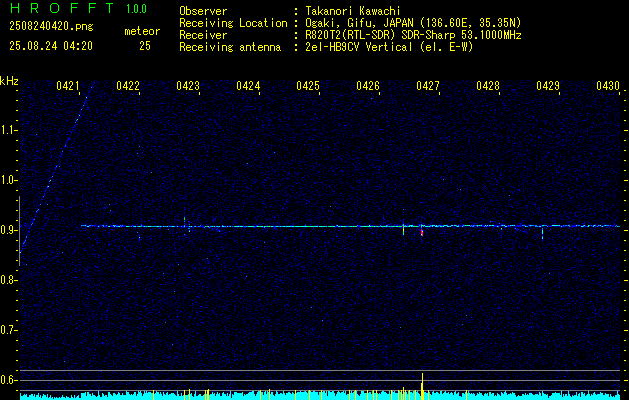Click the diagonal sweep trace near 0421
Screen dimensions: 629x400
[x=56, y=169]
